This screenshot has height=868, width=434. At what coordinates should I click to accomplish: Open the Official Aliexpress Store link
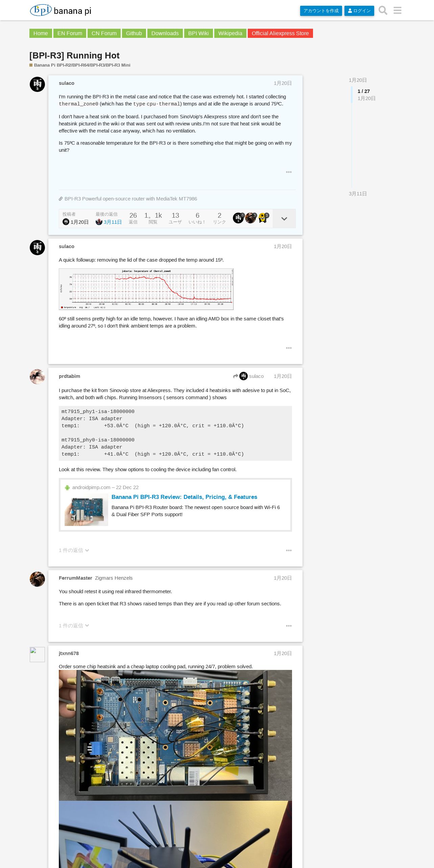coord(280,33)
